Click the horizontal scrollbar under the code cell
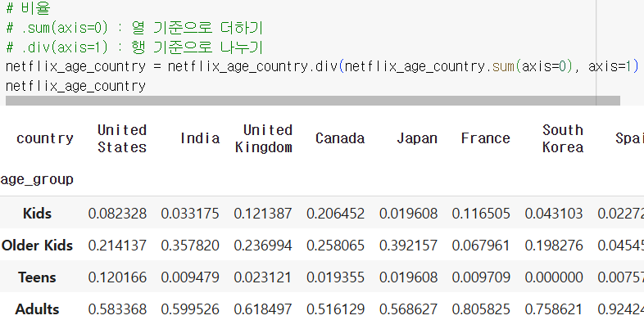 [x=312, y=101]
